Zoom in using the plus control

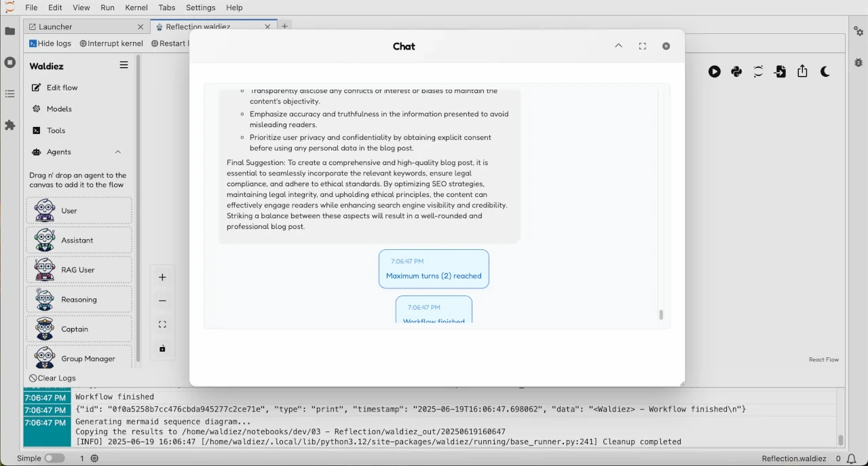click(162, 276)
